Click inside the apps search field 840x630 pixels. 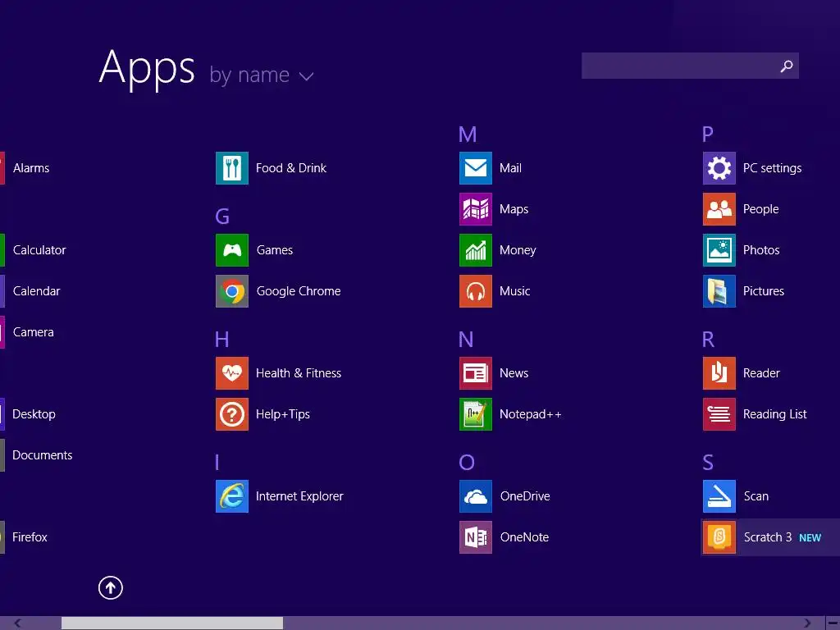[690, 66]
